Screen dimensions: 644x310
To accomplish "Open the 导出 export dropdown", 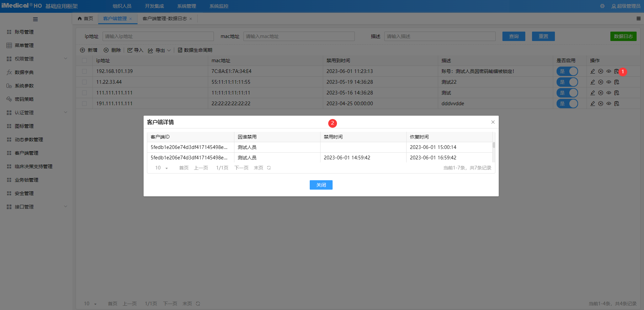I will [160, 50].
